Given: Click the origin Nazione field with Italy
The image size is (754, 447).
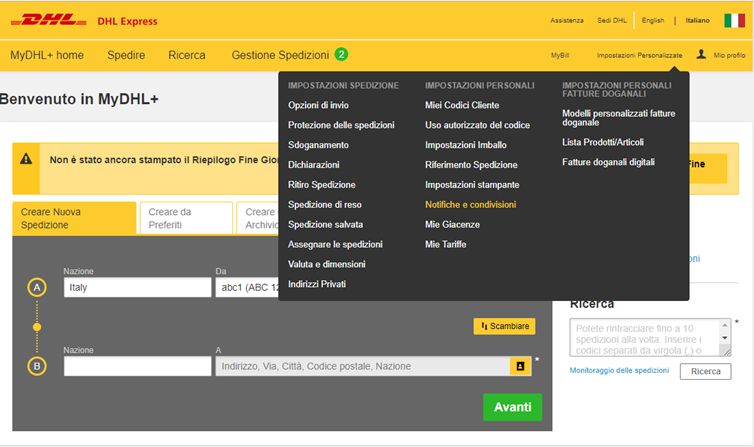Looking at the screenshot, I should point(138,287).
